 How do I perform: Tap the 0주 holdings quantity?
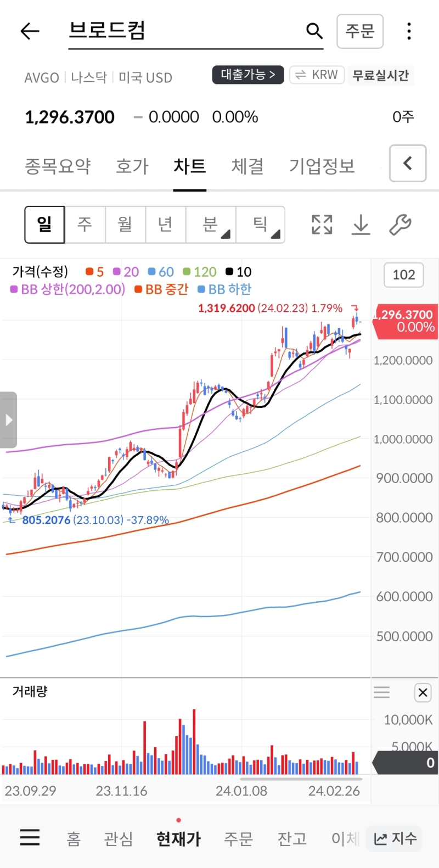click(403, 117)
